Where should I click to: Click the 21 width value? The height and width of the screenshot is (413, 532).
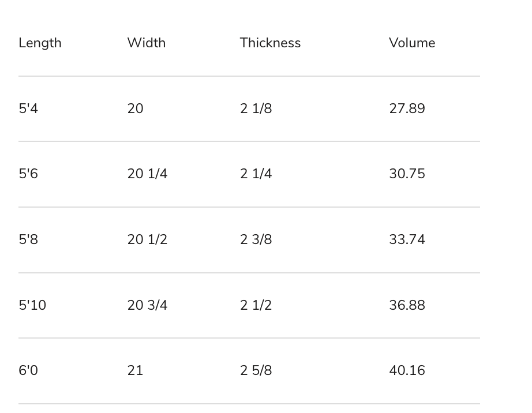(x=135, y=371)
